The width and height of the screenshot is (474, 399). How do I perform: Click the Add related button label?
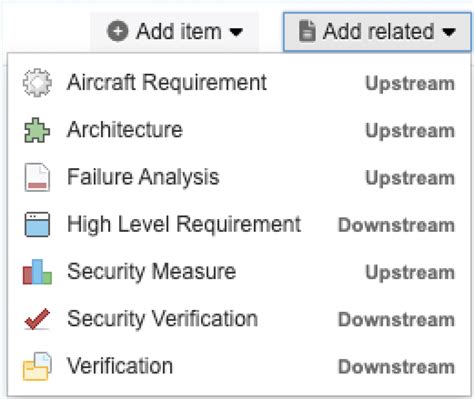click(x=378, y=32)
